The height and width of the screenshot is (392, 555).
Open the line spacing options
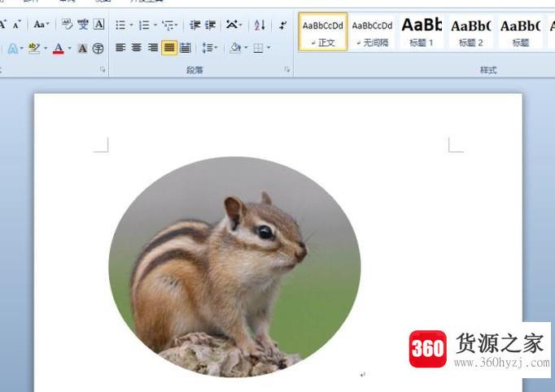[209, 47]
